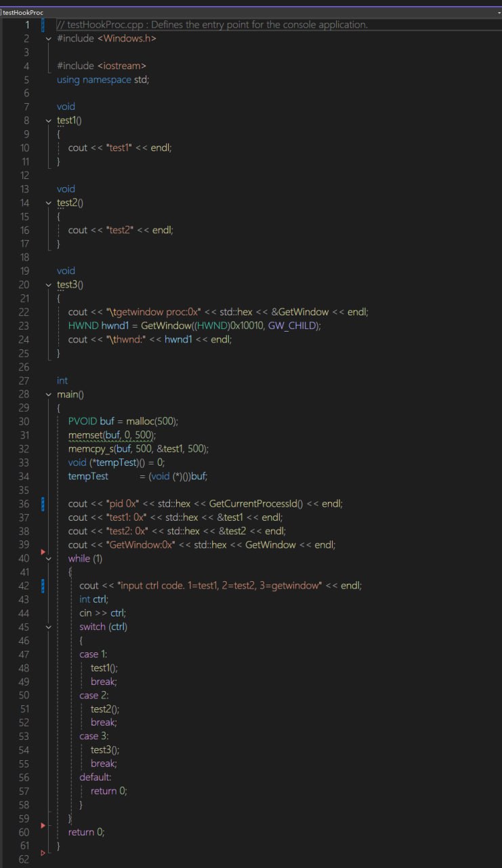This screenshot has width=502, height=868.
Task: Click the testHookProc.cpp comment on line 1
Action: coord(212,24)
